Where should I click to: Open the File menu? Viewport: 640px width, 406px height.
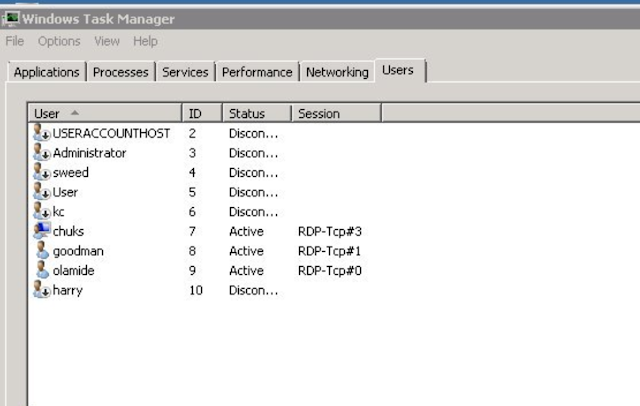tap(14, 41)
